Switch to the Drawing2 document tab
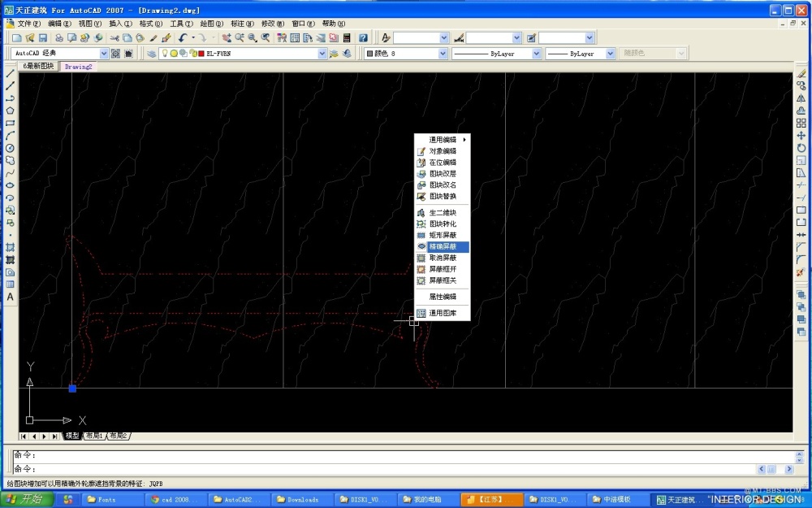812x508 pixels. coord(78,67)
